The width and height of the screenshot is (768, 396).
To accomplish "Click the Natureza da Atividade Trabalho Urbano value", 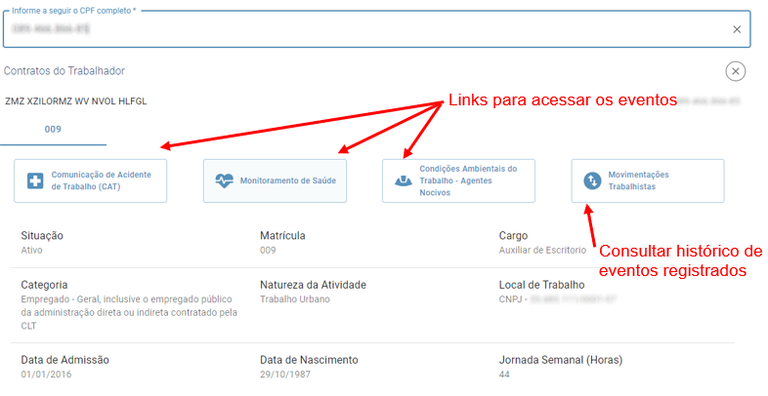I will [x=295, y=299].
